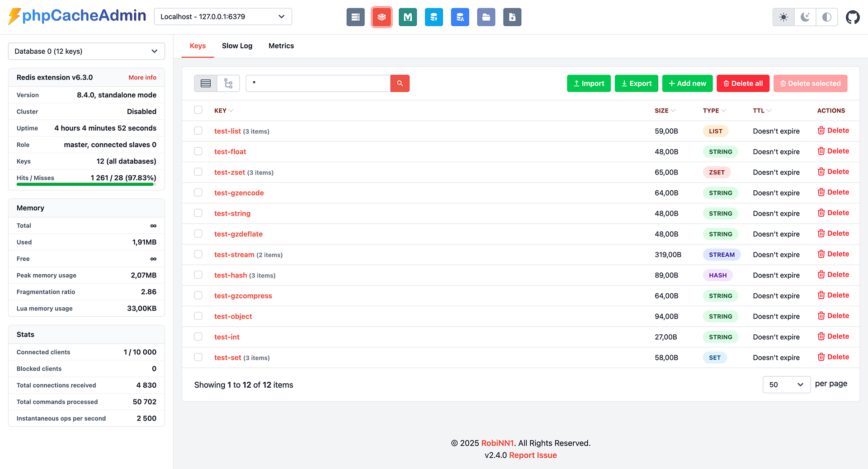Open the test-int key link

(x=227, y=337)
